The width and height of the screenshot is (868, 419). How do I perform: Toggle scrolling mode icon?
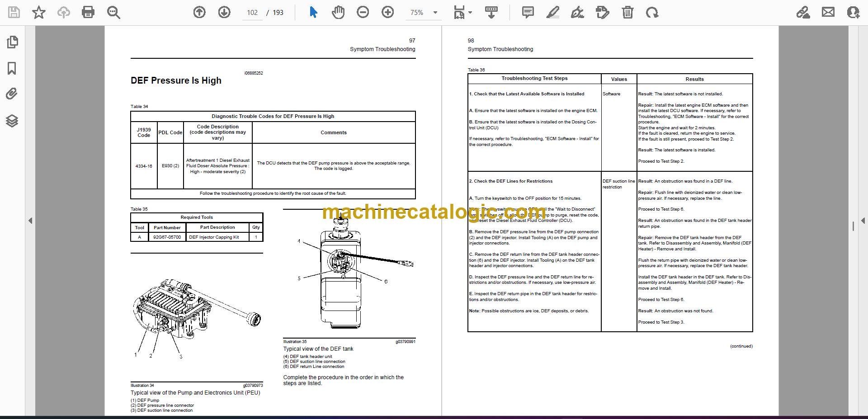point(491,12)
